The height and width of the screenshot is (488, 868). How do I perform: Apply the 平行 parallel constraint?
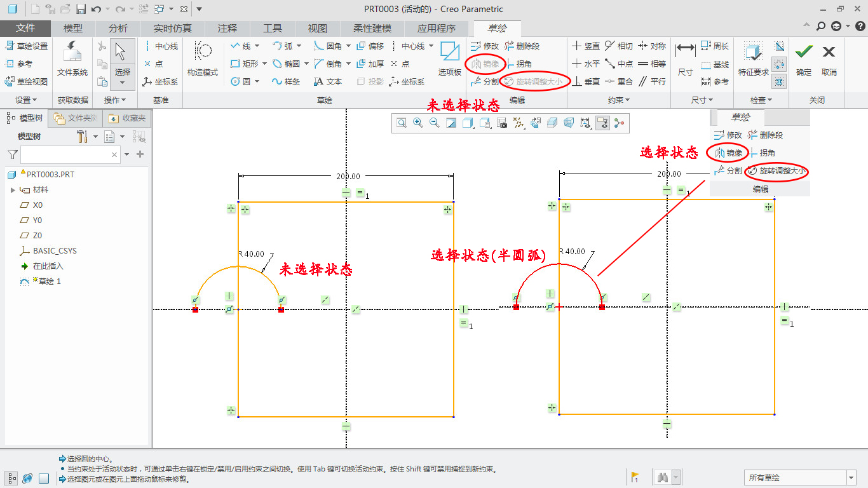click(x=651, y=81)
